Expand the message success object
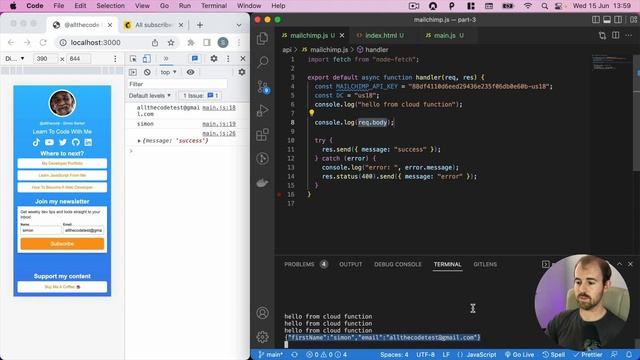 coord(139,141)
